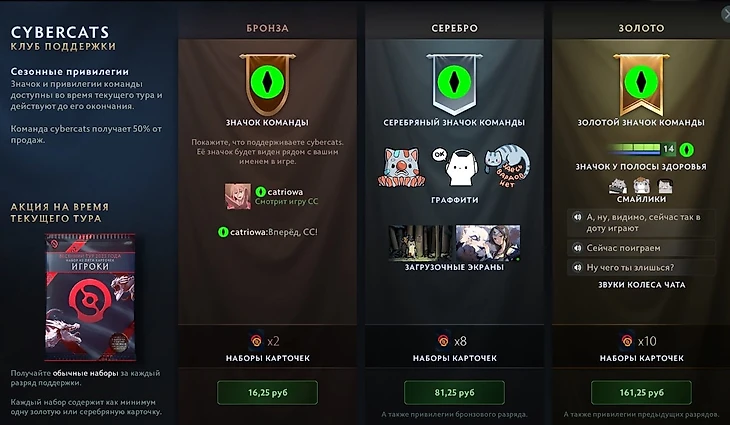Play the 'Ну чего ты злишься?' sound
The width and height of the screenshot is (730, 425).
pyautogui.click(x=642, y=268)
